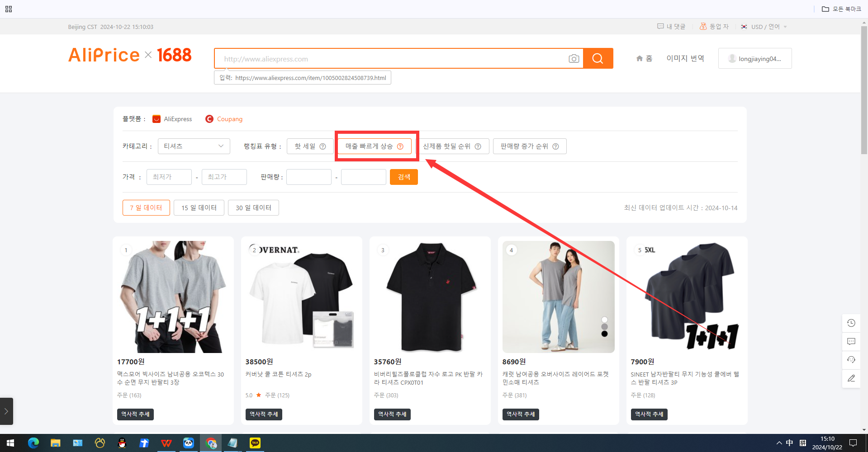
Task: Select the Coupang platform
Action: 224,119
